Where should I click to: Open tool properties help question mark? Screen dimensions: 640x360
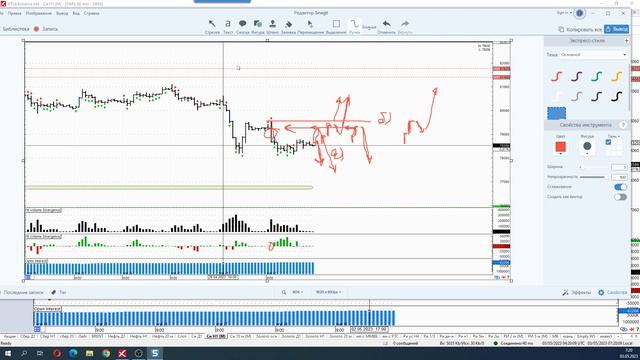tap(623, 125)
